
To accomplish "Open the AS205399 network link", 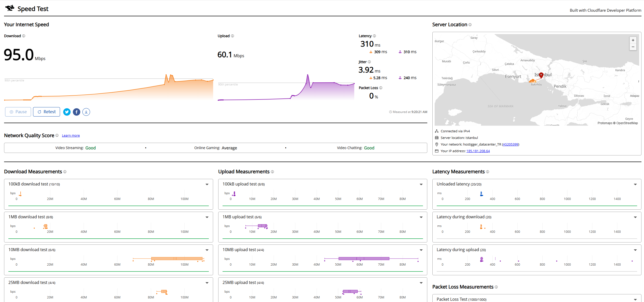I will [x=510, y=145].
